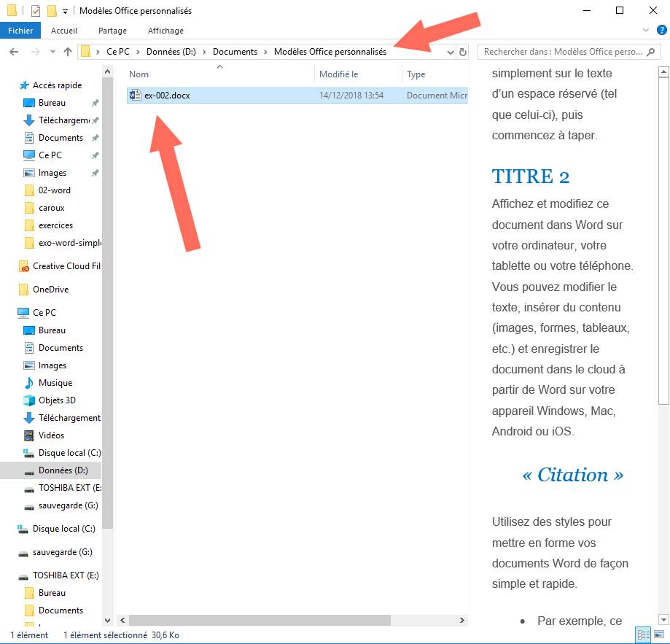
Task: Click the Up one level arrow icon
Action: click(x=68, y=52)
